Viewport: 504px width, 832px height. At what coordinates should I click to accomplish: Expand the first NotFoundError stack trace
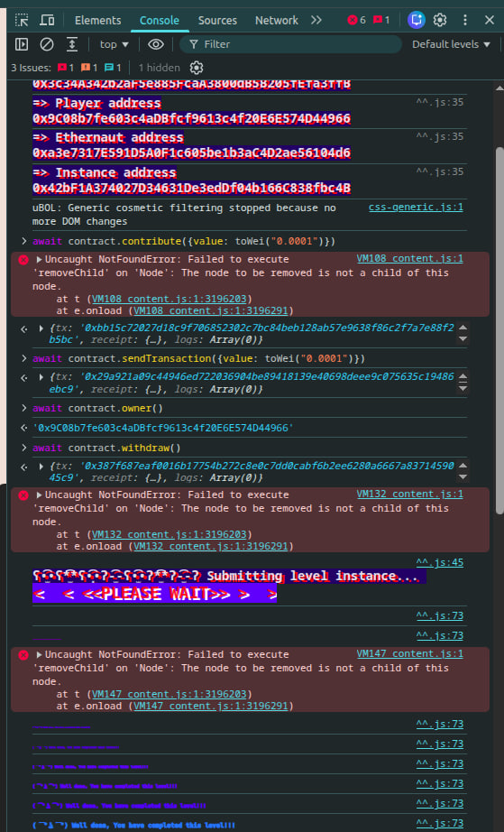pos(39,260)
